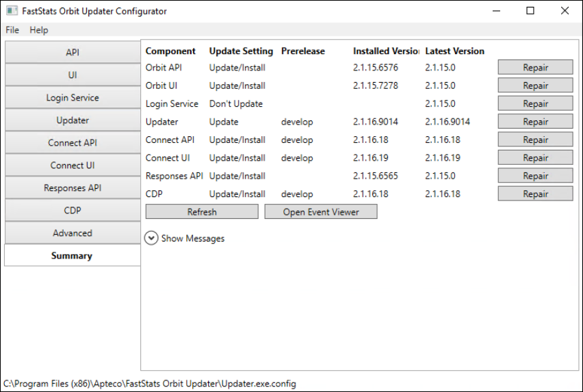The width and height of the screenshot is (583, 392).
Task: Click the Update Setting column header
Action: tap(241, 51)
